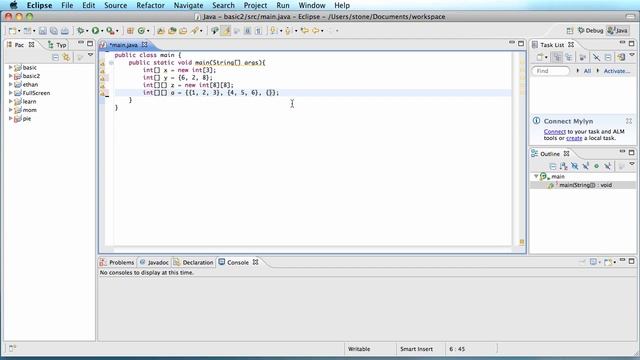The image size is (640, 360).
Task: Switch to the Declaration tab
Action: (x=193, y=262)
